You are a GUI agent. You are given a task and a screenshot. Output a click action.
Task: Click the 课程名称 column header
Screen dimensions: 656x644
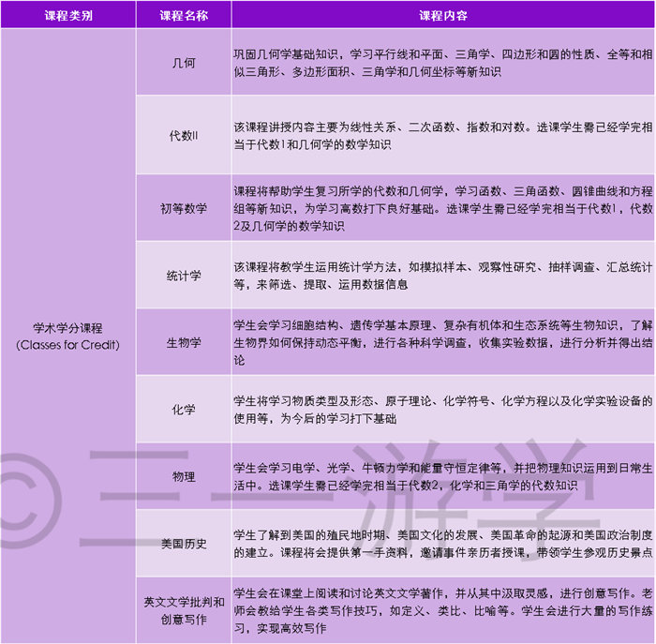click(184, 15)
